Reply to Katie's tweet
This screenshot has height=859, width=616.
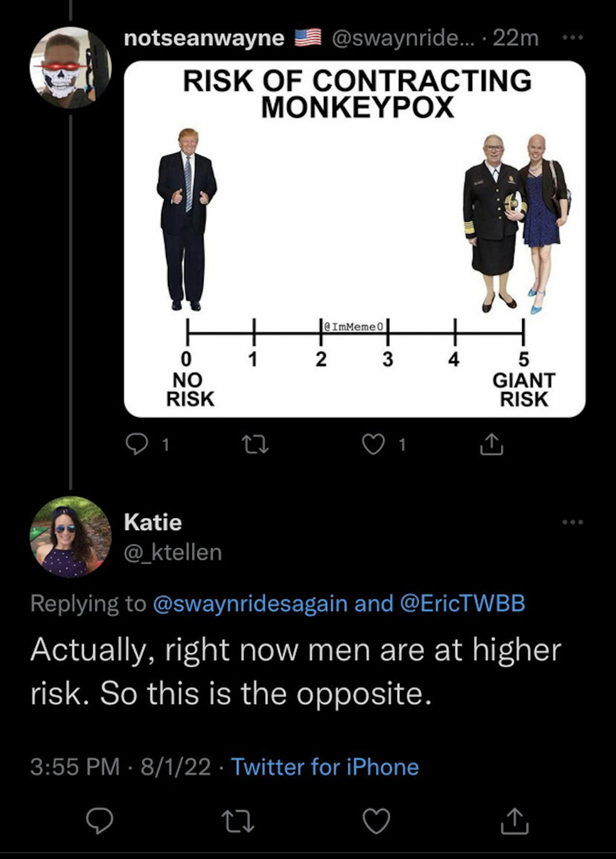[x=99, y=821]
